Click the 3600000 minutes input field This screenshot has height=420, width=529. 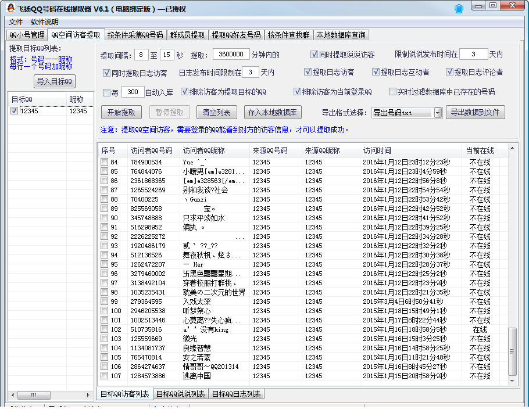pyautogui.click(x=231, y=54)
